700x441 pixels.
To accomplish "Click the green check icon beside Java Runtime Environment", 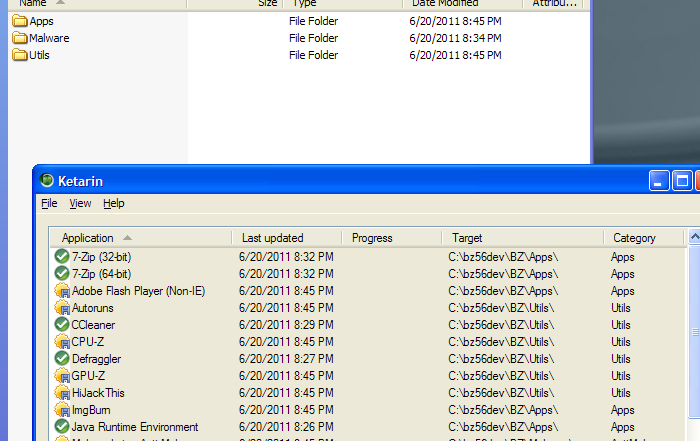I will click(62, 427).
